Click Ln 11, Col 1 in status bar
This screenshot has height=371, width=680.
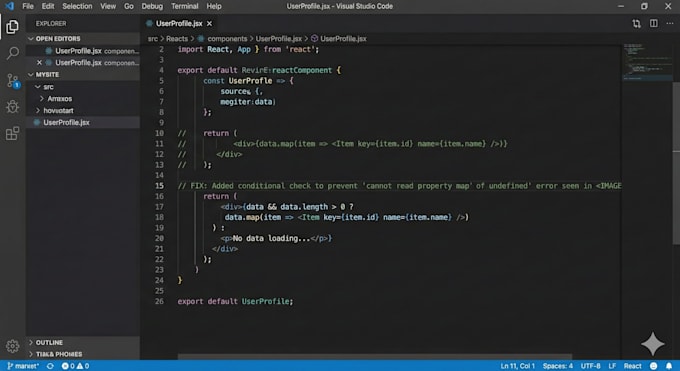[x=517, y=366]
